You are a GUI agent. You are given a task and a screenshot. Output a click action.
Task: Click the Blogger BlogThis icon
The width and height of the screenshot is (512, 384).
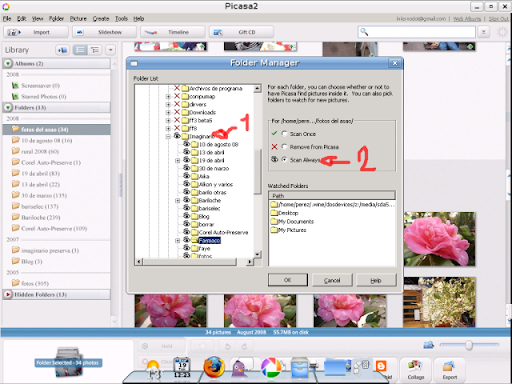[381, 366]
